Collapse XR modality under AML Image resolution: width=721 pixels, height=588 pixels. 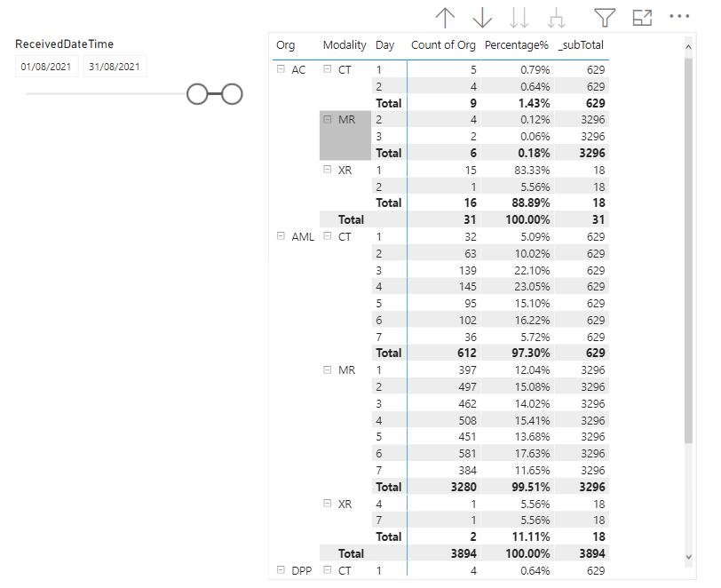327,504
